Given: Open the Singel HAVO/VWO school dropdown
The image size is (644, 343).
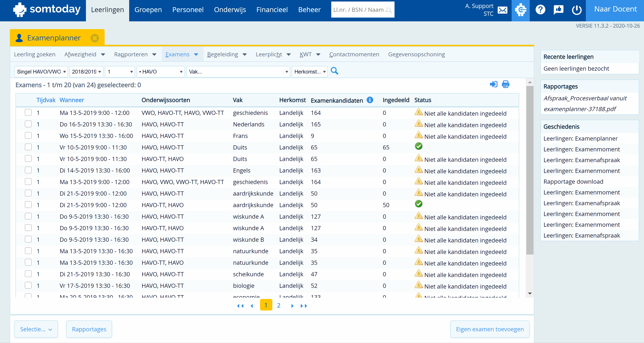Looking at the screenshot, I should 41,72.
